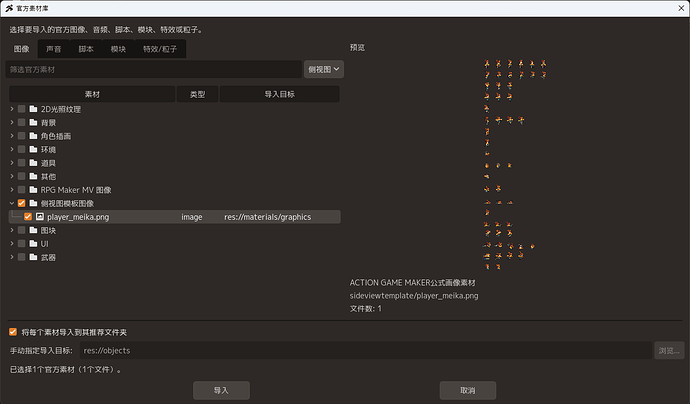Sort by the 类型 column header
The image size is (690, 404).
click(x=198, y=94)
